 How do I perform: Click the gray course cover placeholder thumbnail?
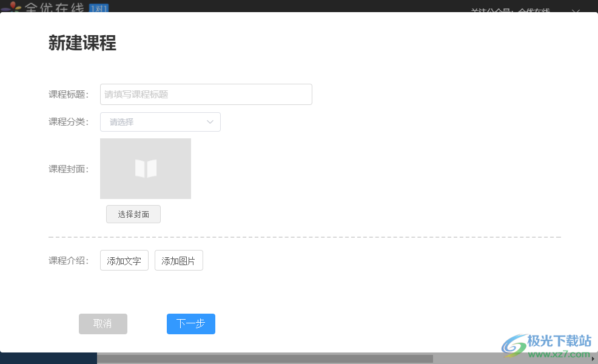click(x=146, y=168)
